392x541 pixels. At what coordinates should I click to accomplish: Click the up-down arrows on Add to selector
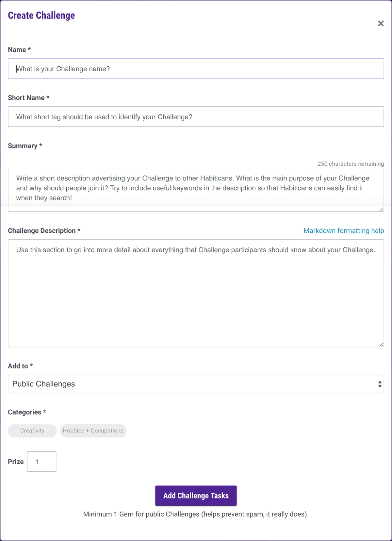[x=380, y=384]
